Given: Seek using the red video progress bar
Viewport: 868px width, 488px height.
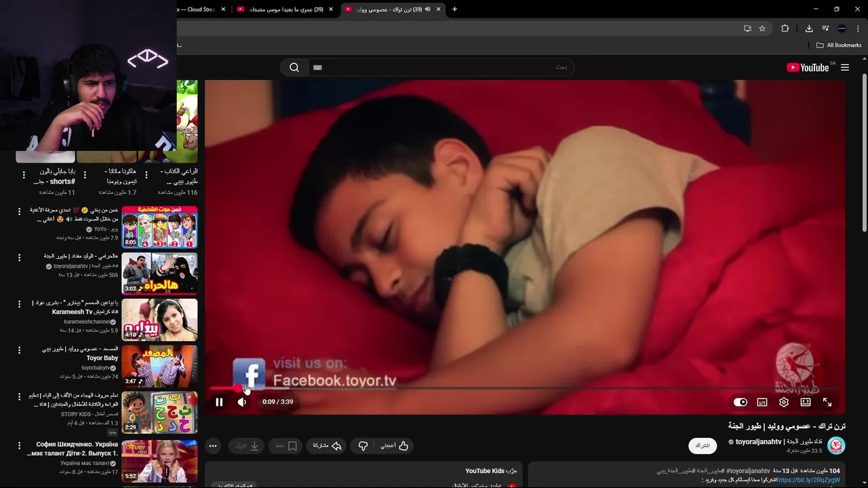Looking at the screenshot, I should (x=526, y=388).
